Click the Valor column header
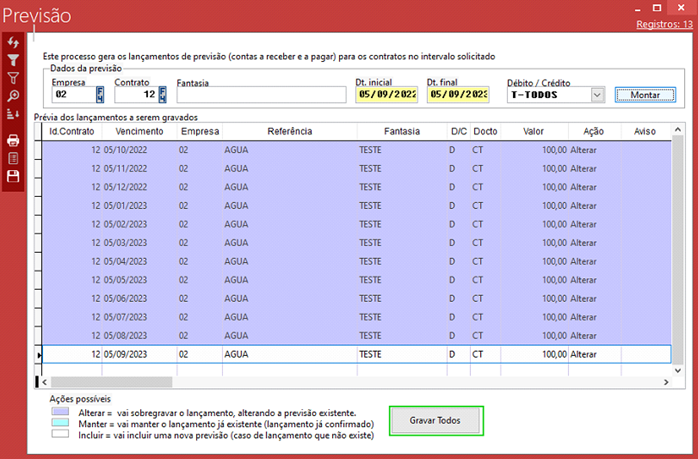698x459 pixels. point(533,131)
